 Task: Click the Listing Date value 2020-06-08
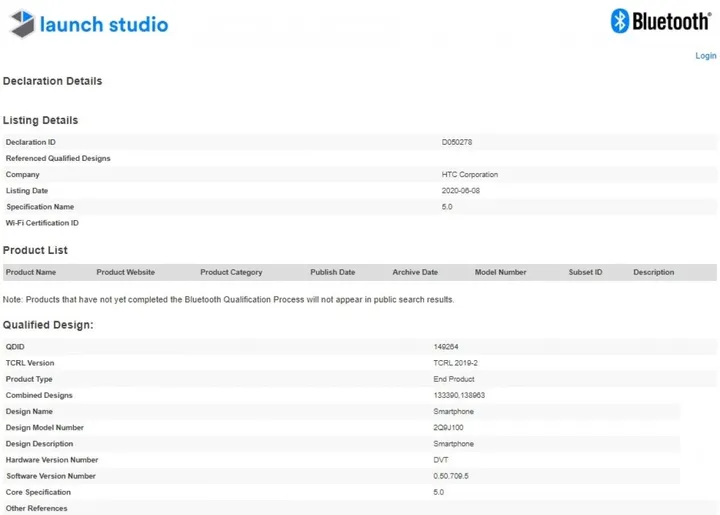tap(461, 190)
